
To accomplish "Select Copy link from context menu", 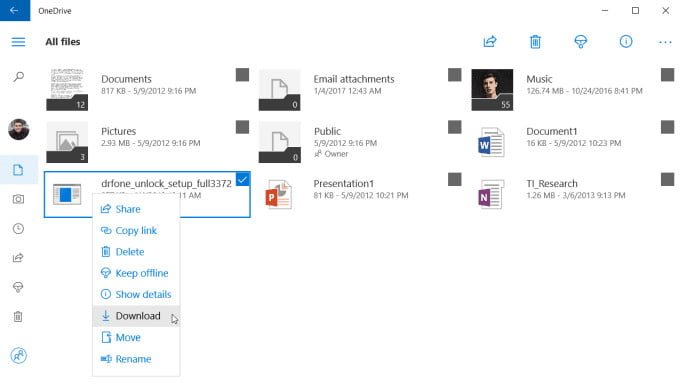I will [x=136, y=231].
